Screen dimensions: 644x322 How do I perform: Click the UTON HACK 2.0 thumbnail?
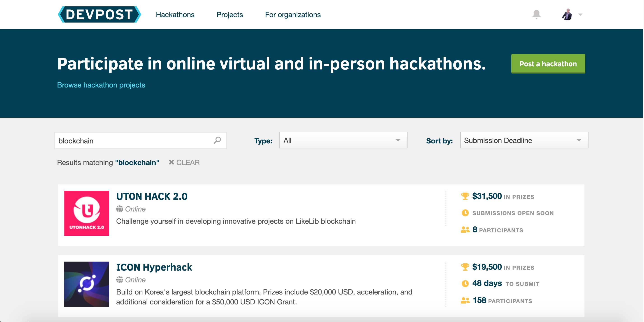[x=86, y=213]
